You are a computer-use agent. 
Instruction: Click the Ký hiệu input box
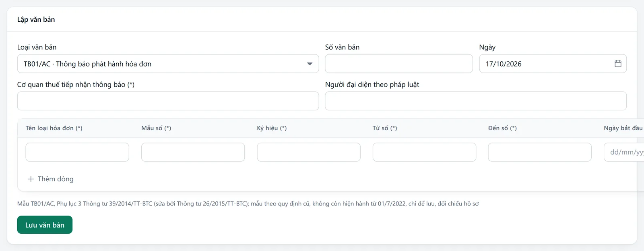(x=309, y=152)
